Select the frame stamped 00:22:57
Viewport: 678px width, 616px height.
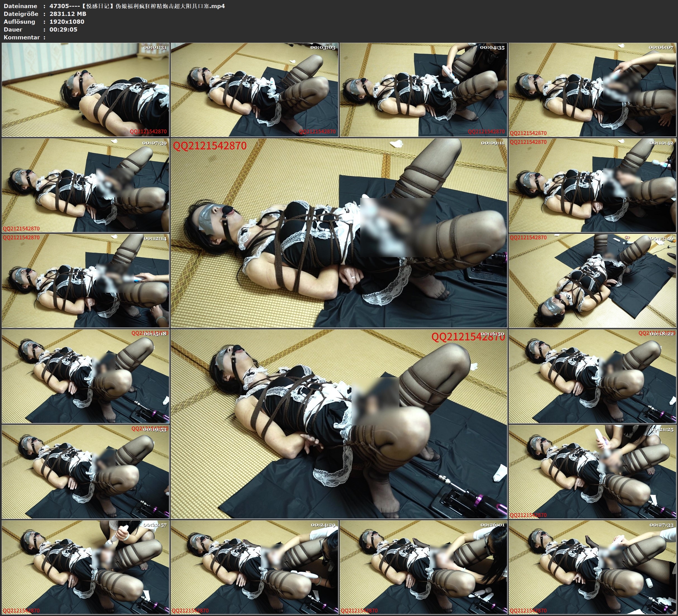(85, 567)
